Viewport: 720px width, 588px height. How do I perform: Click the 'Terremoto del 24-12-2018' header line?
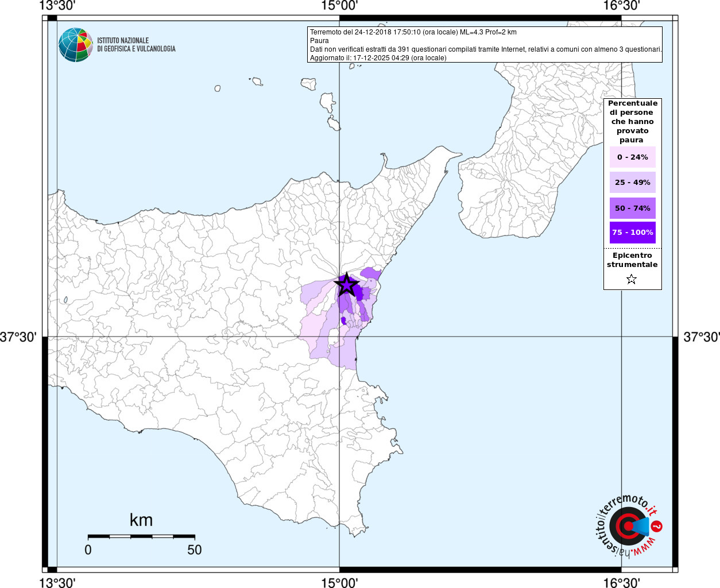point(413,32)
